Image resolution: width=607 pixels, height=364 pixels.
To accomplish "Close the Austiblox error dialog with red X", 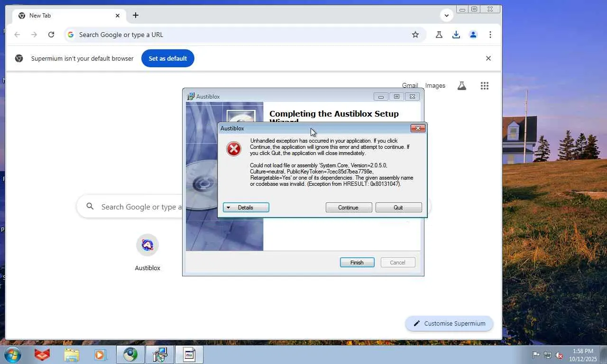I will 418,128.
